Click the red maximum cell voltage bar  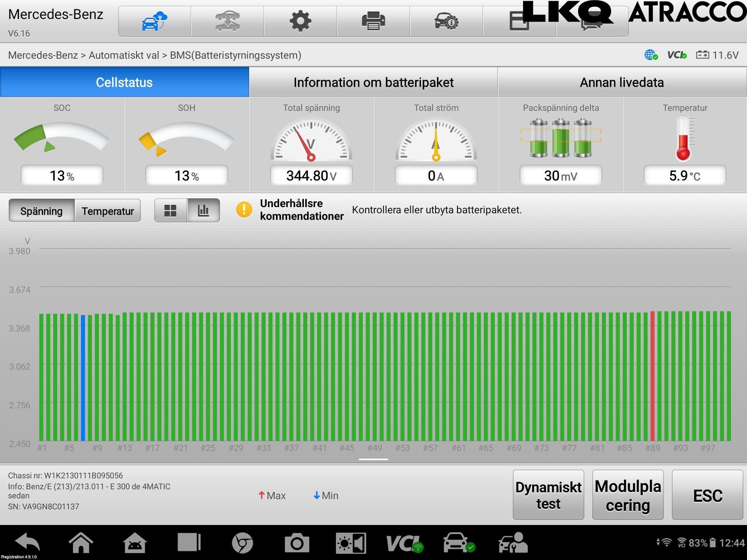pyautogui.click(x=653, y=376)
